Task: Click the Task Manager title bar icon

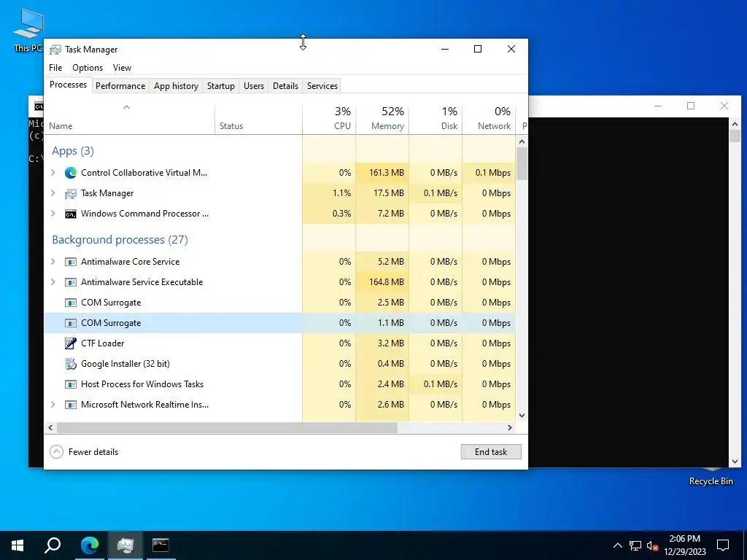Action: [55, 50]
